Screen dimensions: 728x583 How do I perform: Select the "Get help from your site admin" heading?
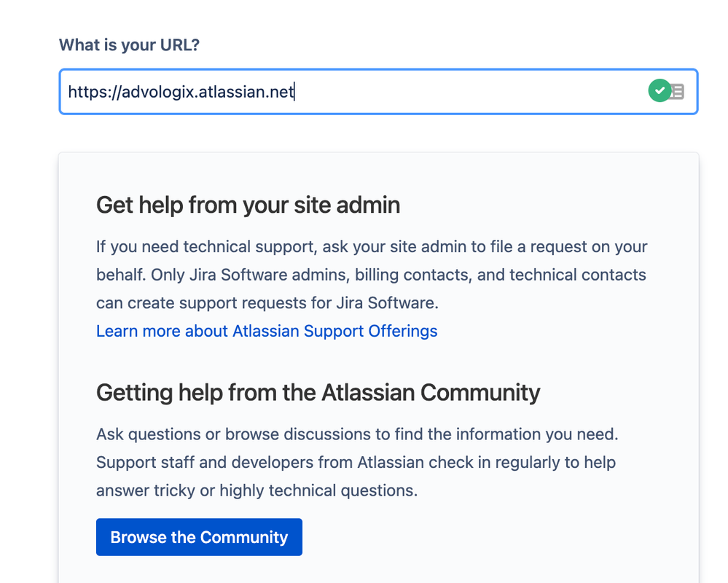[248, 205]
